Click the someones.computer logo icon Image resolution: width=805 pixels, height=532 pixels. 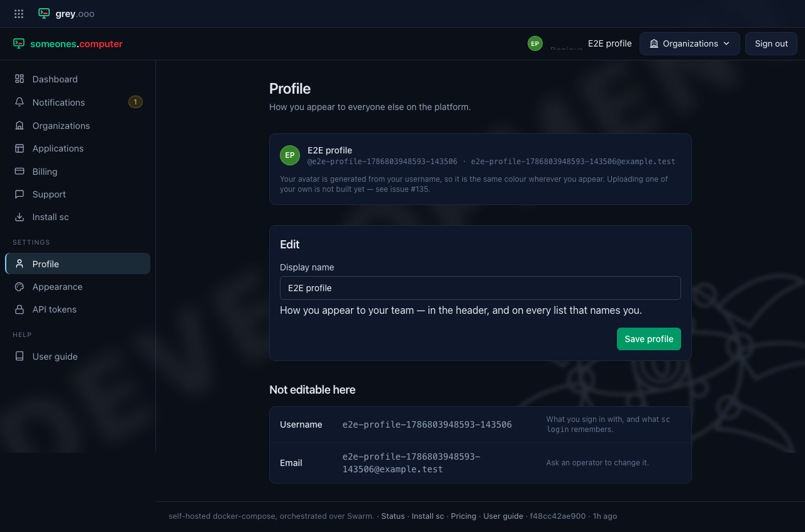click(x=19, y=43)
